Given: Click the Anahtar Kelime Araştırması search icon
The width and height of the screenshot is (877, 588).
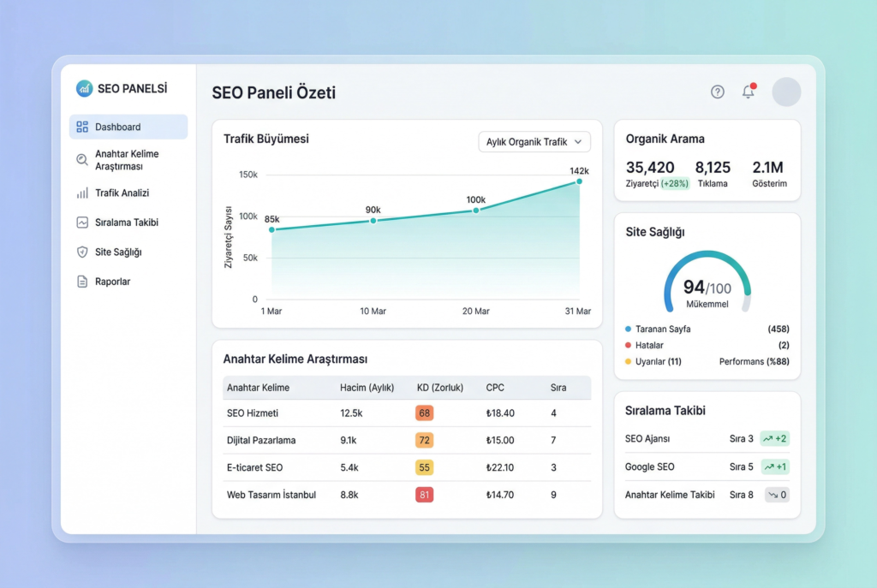Looking at the screenshot, I should [82, 159].
